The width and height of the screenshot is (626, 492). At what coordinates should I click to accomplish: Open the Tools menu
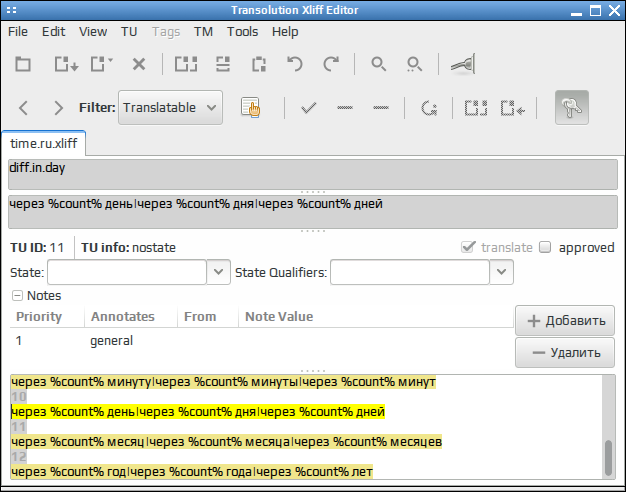point(242,32)
